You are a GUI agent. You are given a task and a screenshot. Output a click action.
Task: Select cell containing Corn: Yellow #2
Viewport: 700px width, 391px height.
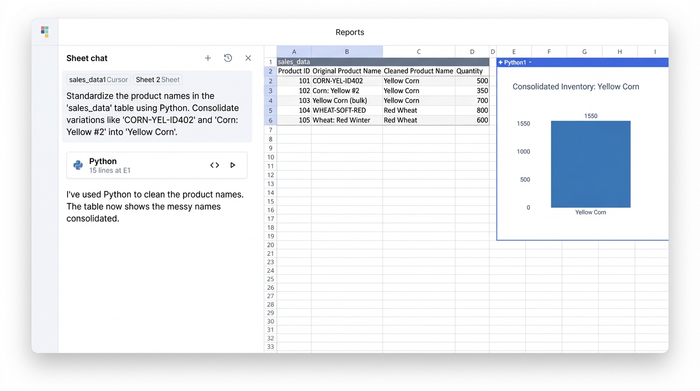(347, 91)
